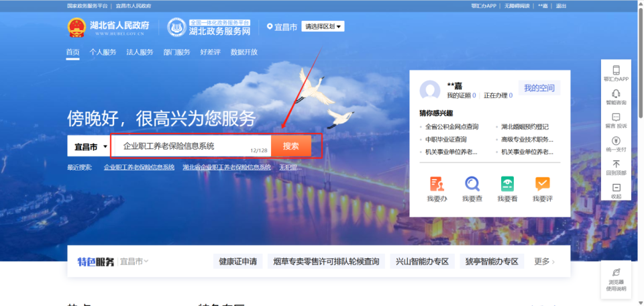Click the 健康证申请 service button
The height and width of the screenshot is (306, 644).
[x=237, y=262]
